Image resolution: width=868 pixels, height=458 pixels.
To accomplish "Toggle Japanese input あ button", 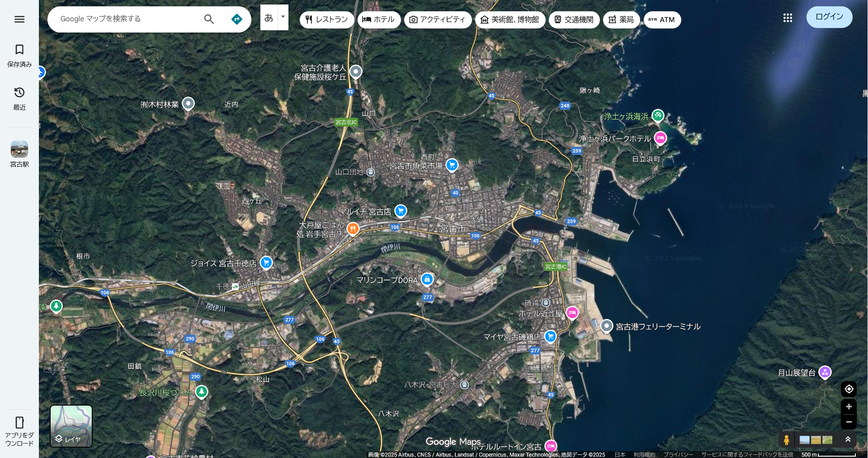I will (x=269, y=18).
